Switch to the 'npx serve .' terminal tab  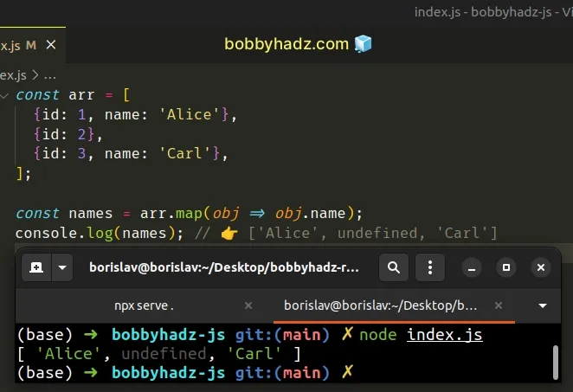pos(144,305)
